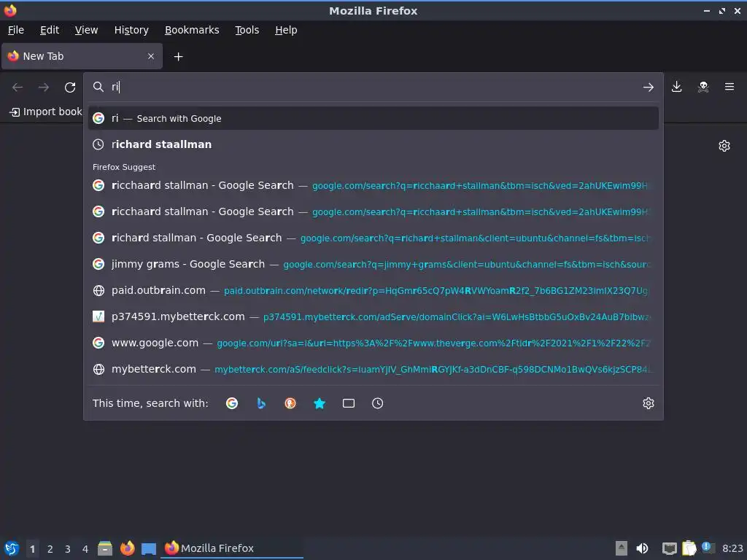The image size is (747, 560).
Task: Open the Downloads panel
Action: coord(676,87)
